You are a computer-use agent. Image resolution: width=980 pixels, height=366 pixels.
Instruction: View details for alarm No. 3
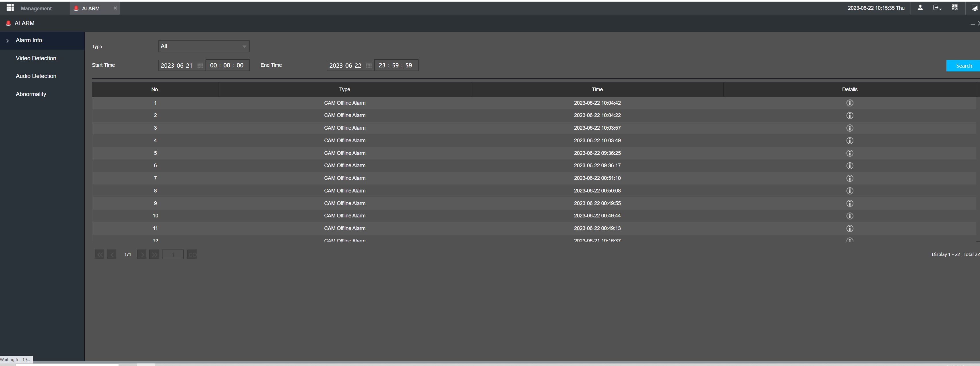tap(849, 128)
